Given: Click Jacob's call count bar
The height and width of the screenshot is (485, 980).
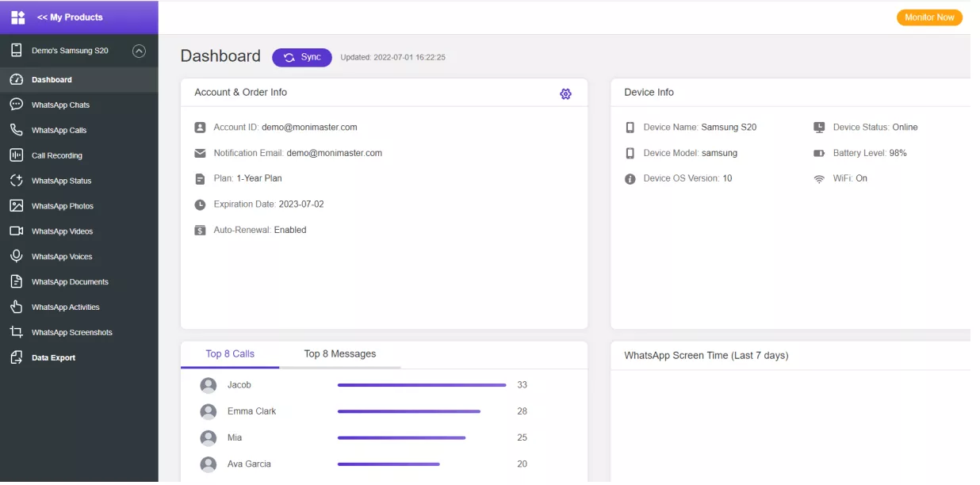Looking at the screenshot, I should point(422,385).
